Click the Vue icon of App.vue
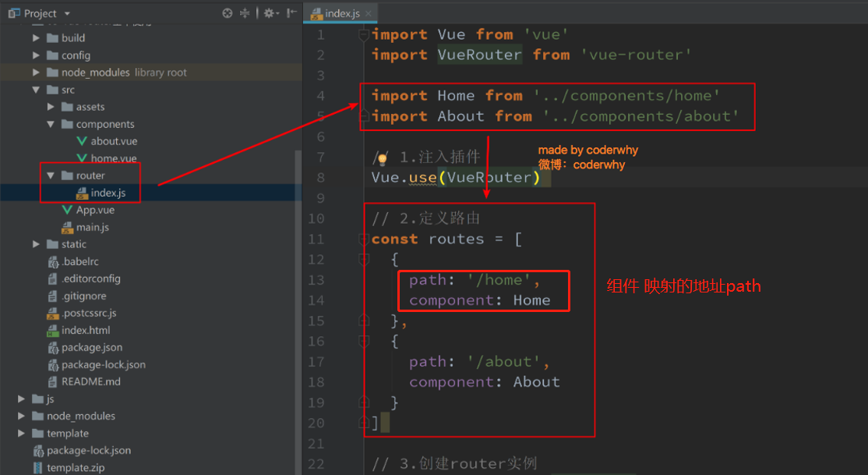Viewport: 868px width, 475px height. point(67,210)
